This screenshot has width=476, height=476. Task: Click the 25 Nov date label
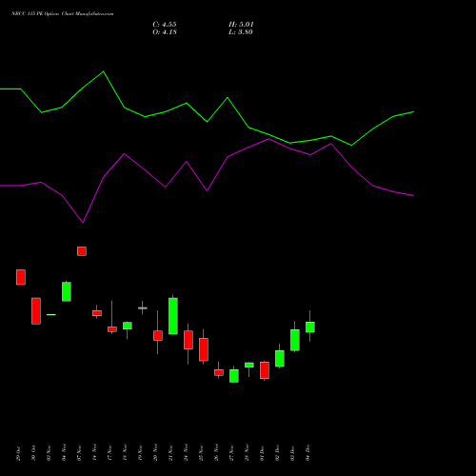[201, 453]
